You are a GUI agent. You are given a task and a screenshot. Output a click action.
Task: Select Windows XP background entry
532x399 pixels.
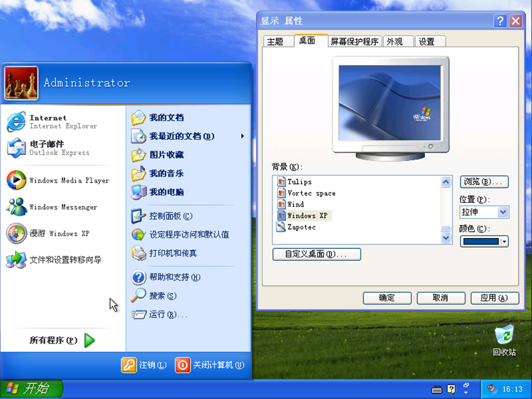(304, 215)
